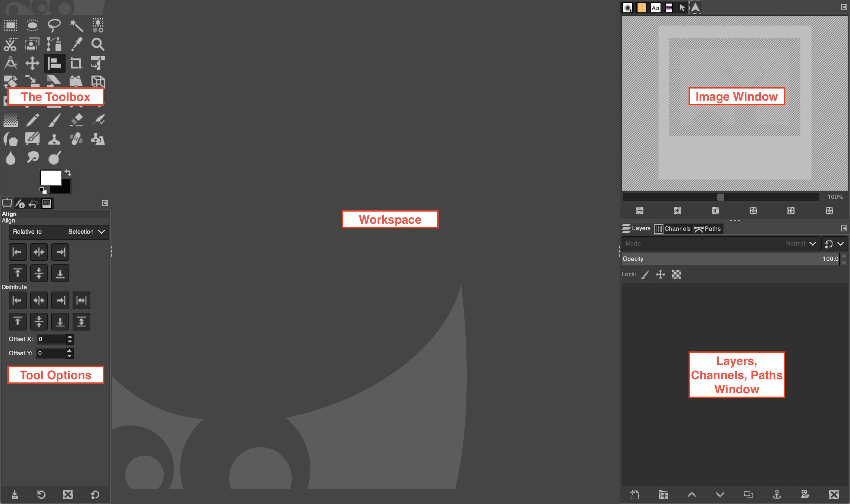The image size is (850, 504).
Task: Open the Relative to Selection dropdown
Action: pyautogui.click(x=59, y=232)
